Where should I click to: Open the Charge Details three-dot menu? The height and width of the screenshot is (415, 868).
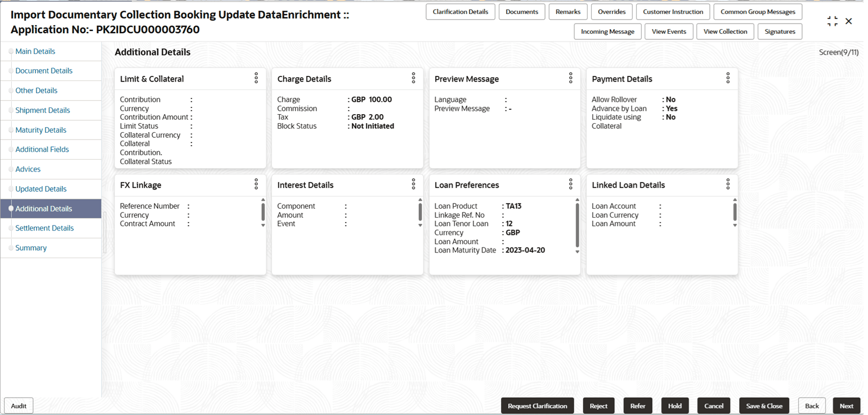pyautogui.click(x=413, y=78)
